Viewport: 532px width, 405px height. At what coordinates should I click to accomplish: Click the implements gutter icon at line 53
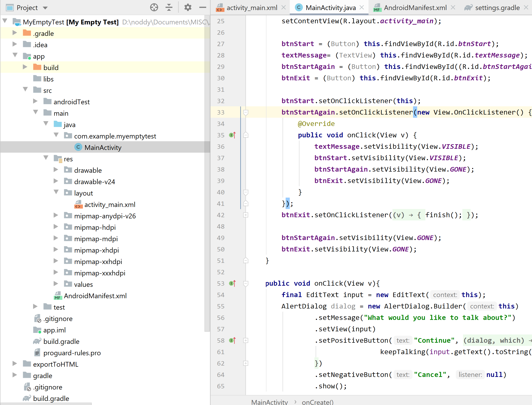(232, 283)
